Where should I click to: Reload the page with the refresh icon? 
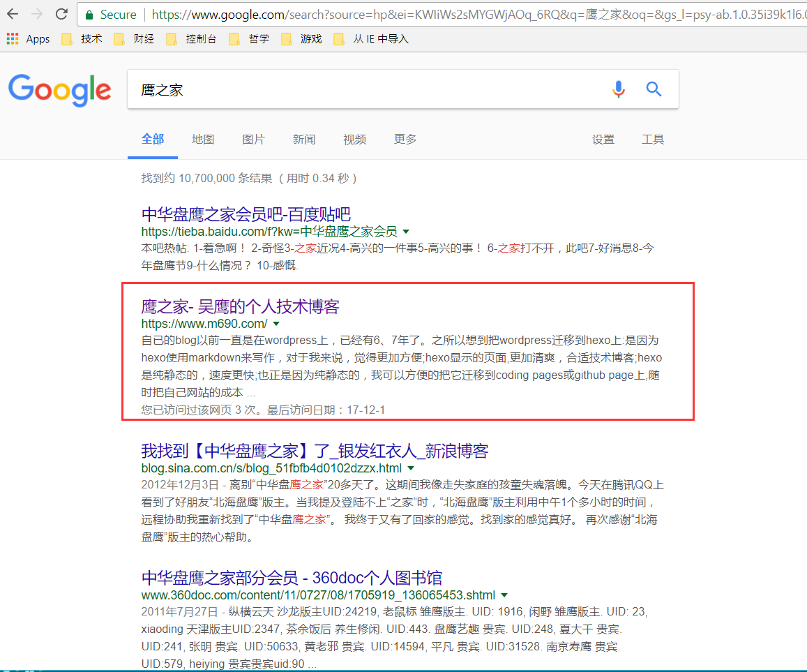pyautogui.click(x=62, y=14)
